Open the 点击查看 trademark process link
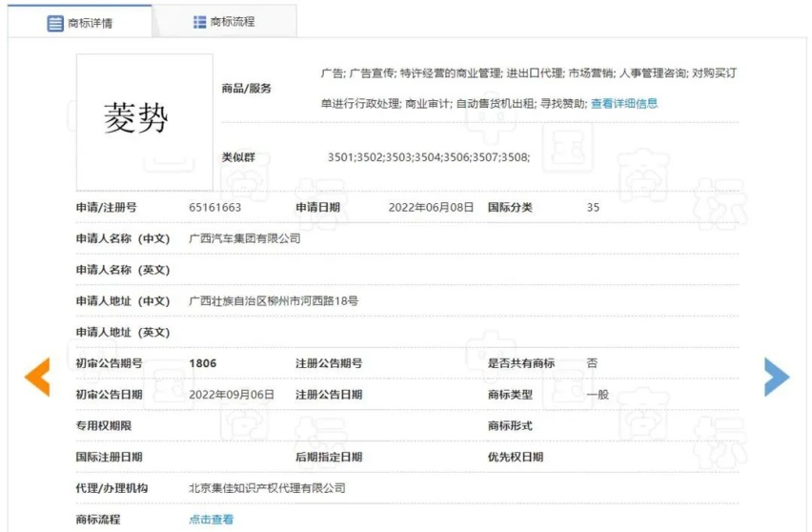Screen dimensions: 812x532 (x=212, y=519)
